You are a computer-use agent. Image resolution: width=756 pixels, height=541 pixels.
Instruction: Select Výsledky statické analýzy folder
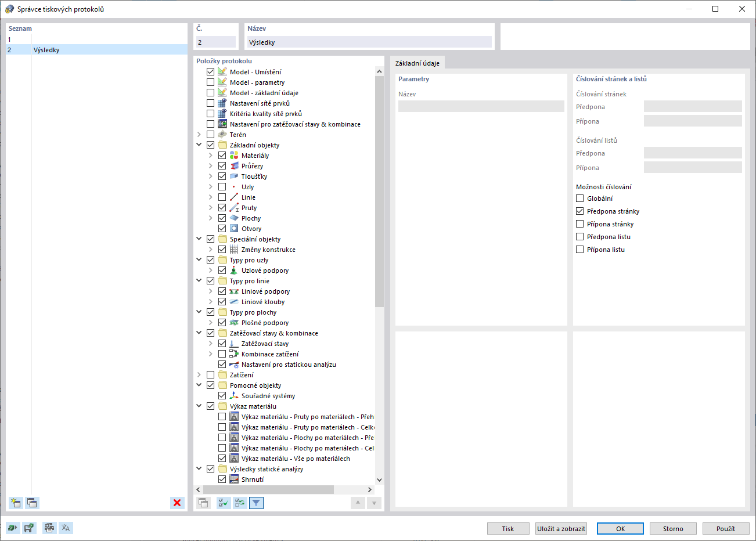tap(267, 469)
